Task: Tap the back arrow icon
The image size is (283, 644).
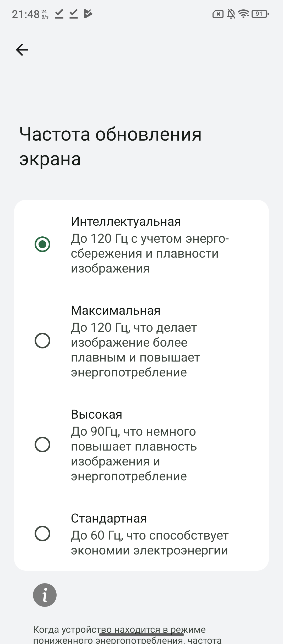Action: pos(22,50)
